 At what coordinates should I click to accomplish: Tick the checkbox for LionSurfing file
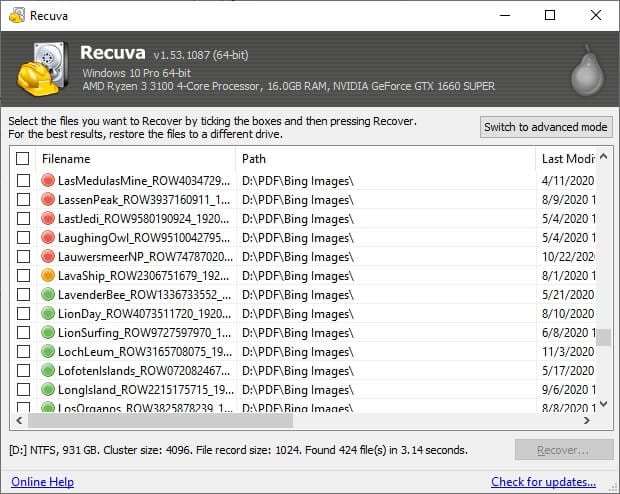(23, 332)
